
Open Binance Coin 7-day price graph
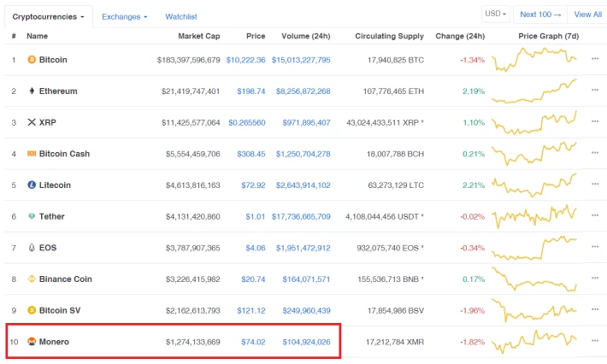point(534,279)
